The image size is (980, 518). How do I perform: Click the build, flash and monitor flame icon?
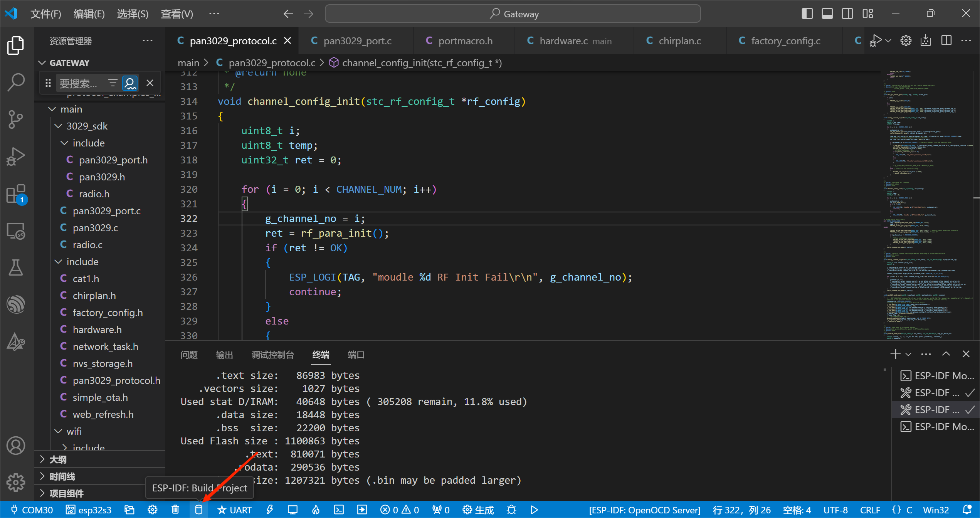point(316,510)
